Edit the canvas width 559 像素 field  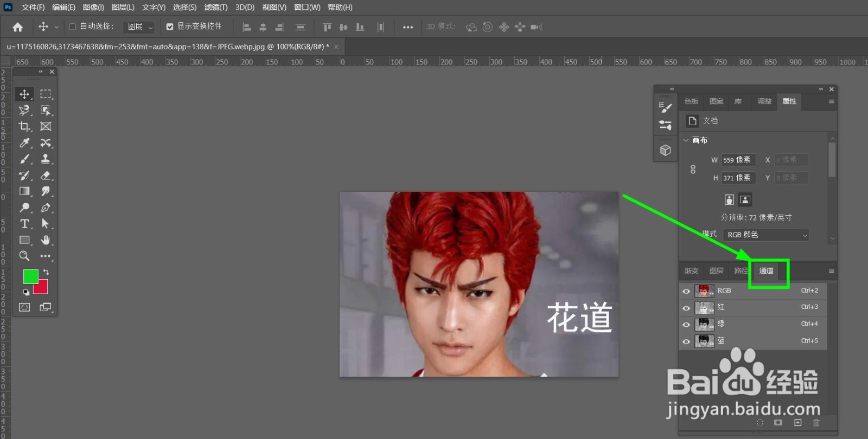(x=738, y=160)
